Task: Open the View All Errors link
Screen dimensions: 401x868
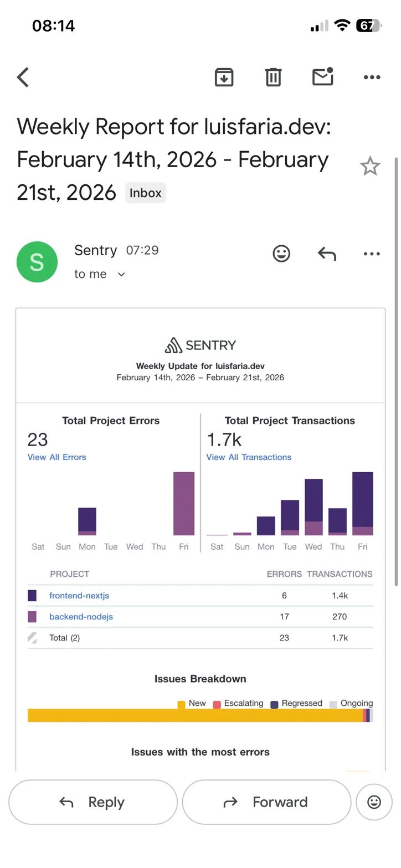Action: click(56, 457)
